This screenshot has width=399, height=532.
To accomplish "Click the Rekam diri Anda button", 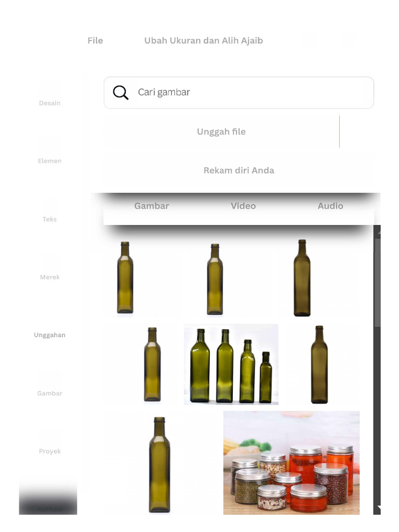I will tap(239, 170).
